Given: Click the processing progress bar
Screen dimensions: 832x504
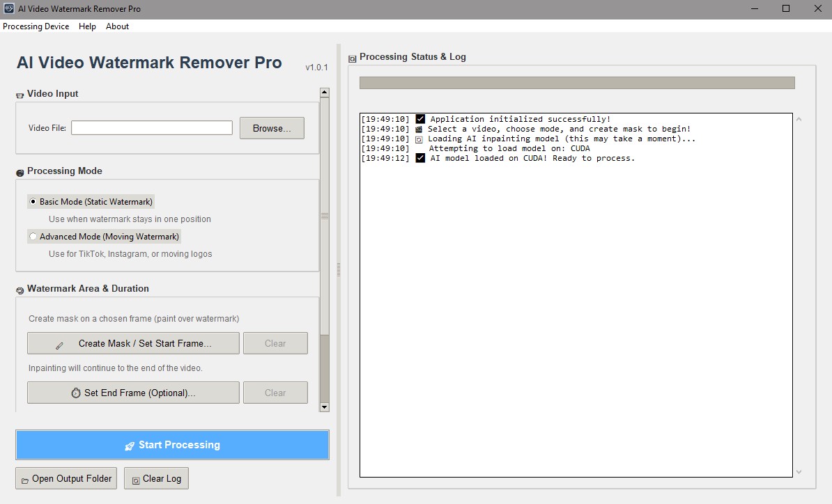Looking at the screenshot, I should [x=577, y=83].
